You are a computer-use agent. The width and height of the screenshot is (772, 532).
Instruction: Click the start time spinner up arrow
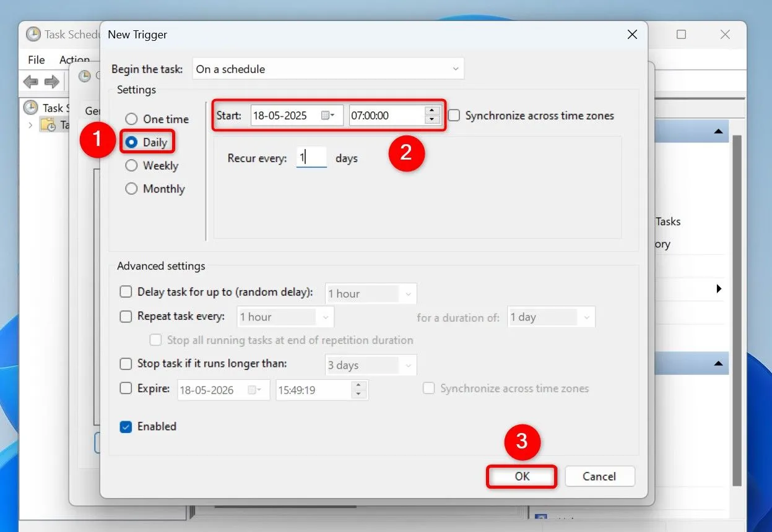tap(432, 111)
